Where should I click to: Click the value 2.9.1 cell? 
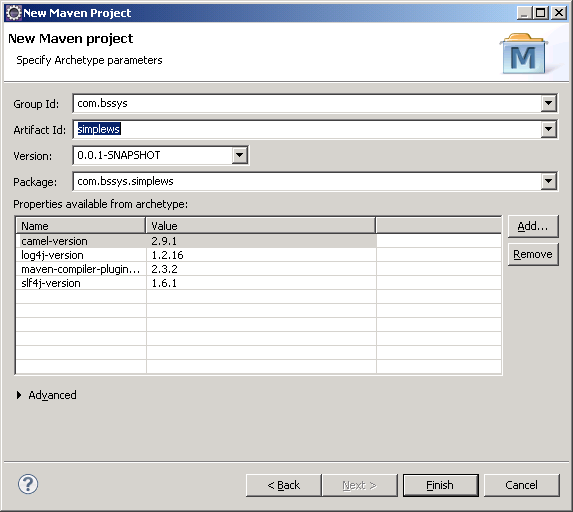click(x=261, y=241)
